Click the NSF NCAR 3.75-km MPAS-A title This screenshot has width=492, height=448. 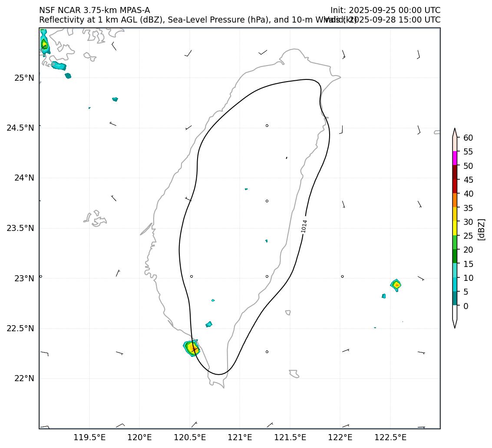coord(94,10)
